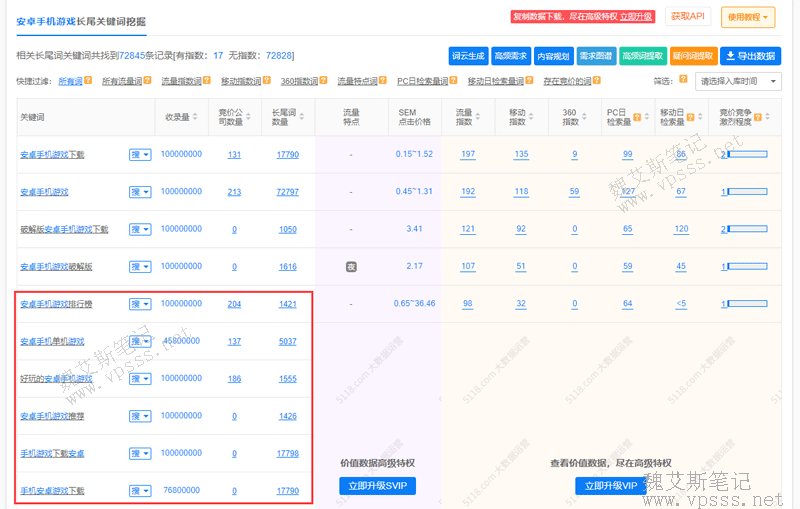Click long-tail count 72797 link

click(288, 192)
